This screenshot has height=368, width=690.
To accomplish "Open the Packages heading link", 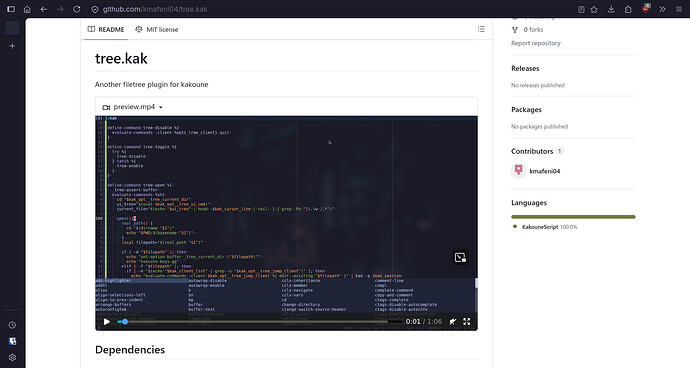I will pos(526,110).
